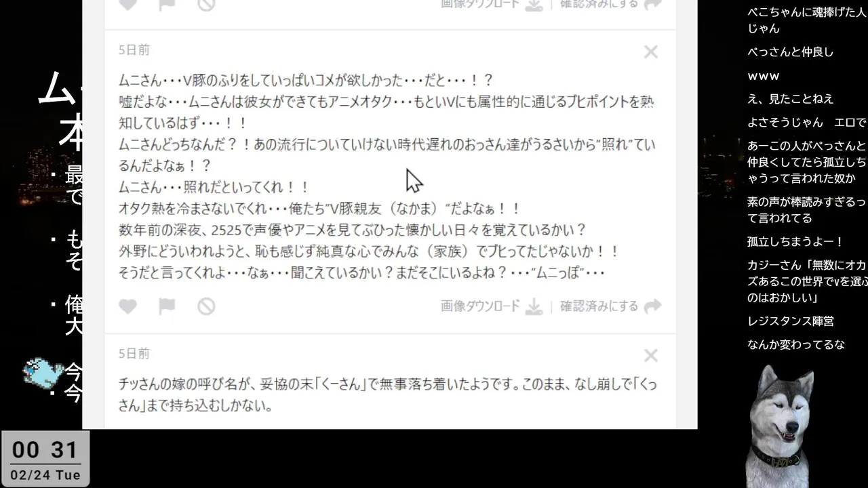Dismiss the V豚 message with X
This screenshot has width=868, height=488.
[x=651, y=52]
